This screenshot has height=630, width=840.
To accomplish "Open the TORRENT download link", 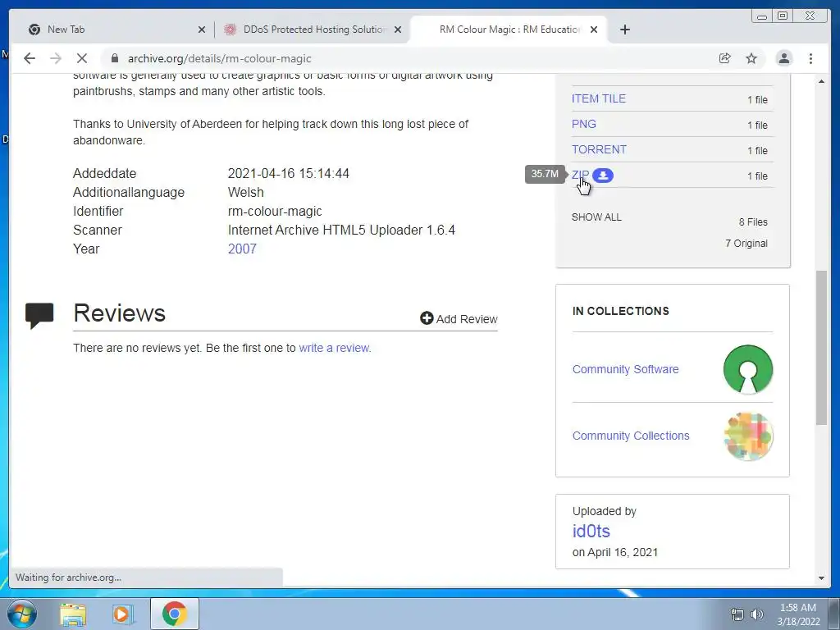I will [x=599, y=149].
